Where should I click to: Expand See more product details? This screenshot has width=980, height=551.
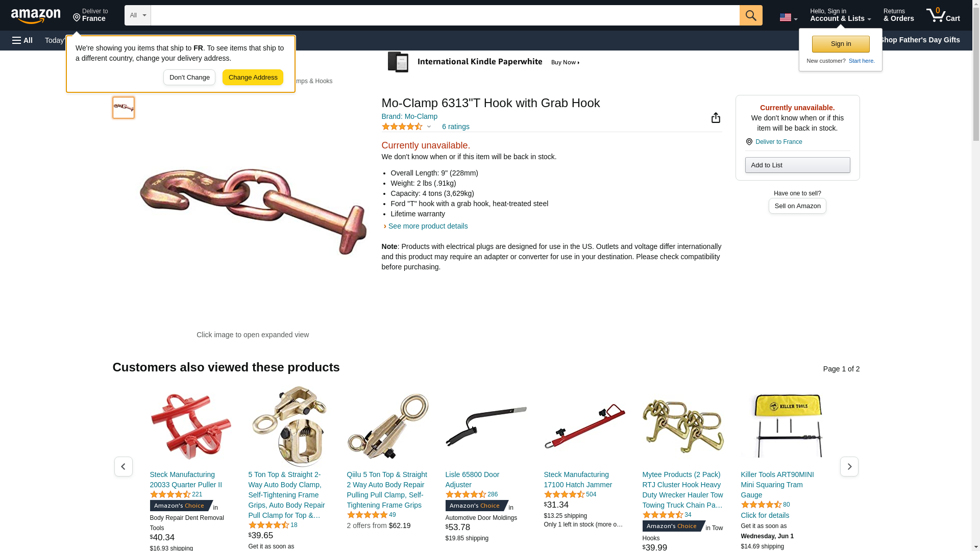coord(428,226)
